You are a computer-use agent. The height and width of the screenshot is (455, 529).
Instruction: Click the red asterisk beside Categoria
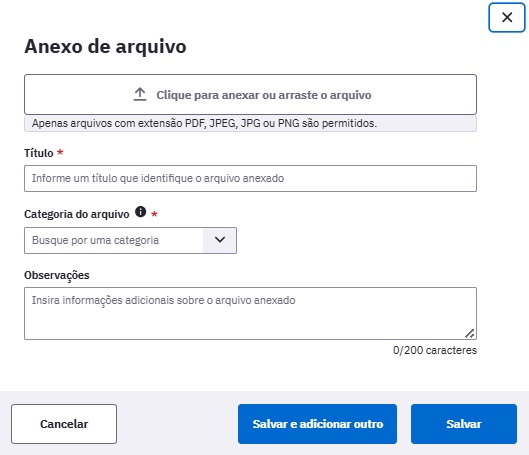154,214
